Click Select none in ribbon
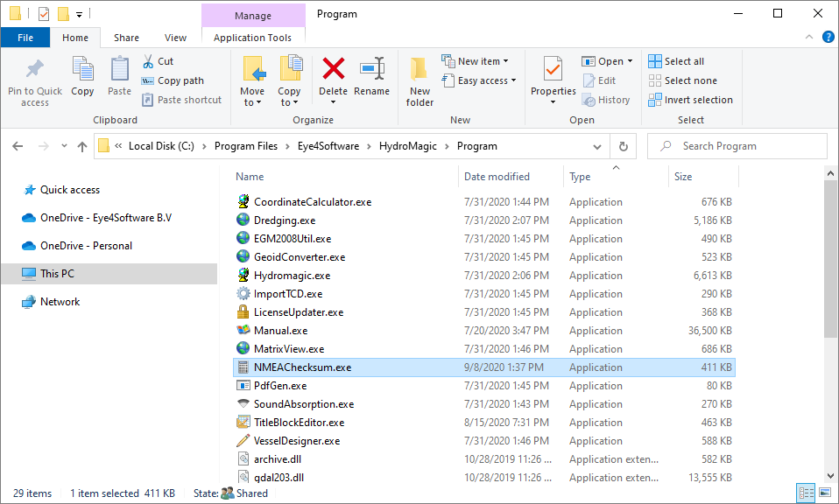Viewport: 839px width, 504px height. pyautogui.click(x=683, y=80)
